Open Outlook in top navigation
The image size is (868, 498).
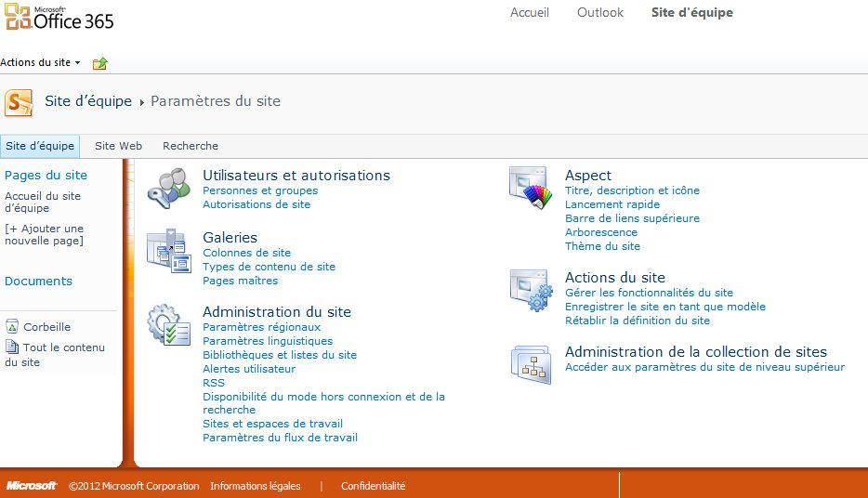[x=600, y=12]
